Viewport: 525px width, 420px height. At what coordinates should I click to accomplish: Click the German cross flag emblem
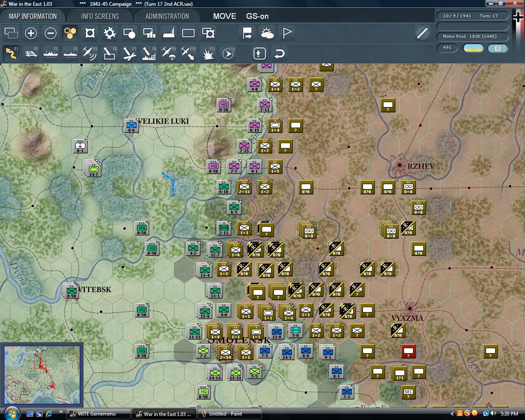click(x=518, y=18)
